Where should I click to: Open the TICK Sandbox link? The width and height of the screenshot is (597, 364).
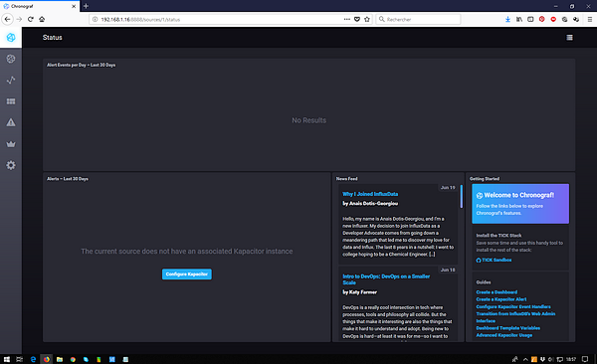click(494, 260)
